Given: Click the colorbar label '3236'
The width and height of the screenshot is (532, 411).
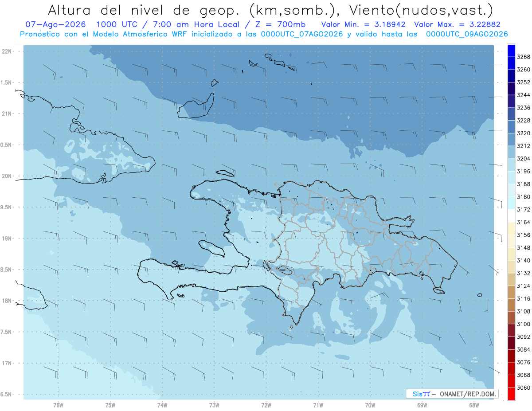Looking at the screenshot, I should tap(524, 108).
